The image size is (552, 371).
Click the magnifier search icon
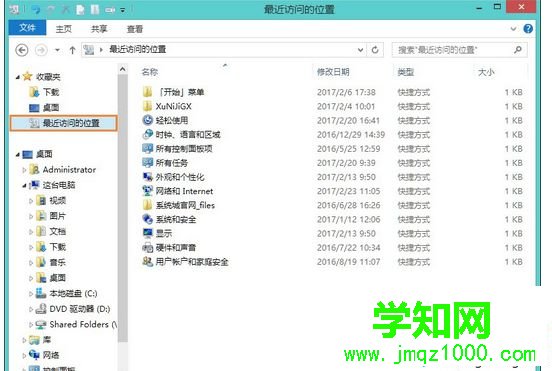pyautogui.click(x=518, y=50)
